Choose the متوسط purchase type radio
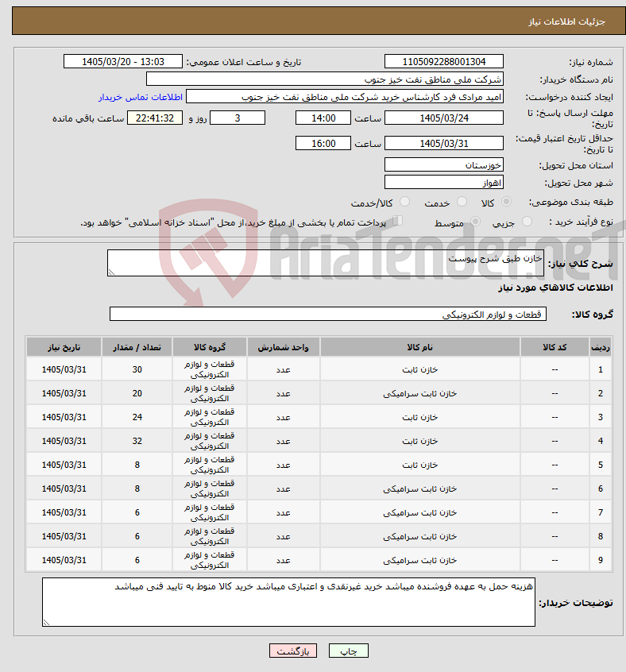This screenshot has height=672, width=626. tap(475, 222)
